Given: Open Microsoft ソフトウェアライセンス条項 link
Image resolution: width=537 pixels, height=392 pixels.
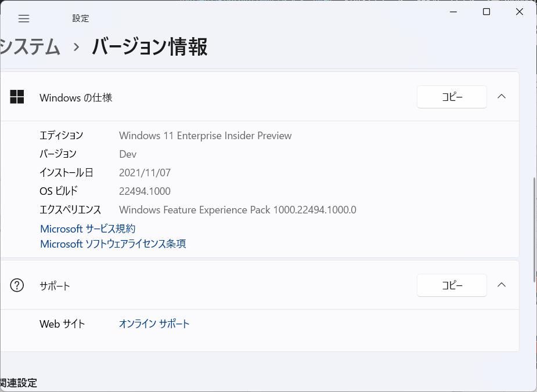Looking at the screenshot, I should [113, 244].
